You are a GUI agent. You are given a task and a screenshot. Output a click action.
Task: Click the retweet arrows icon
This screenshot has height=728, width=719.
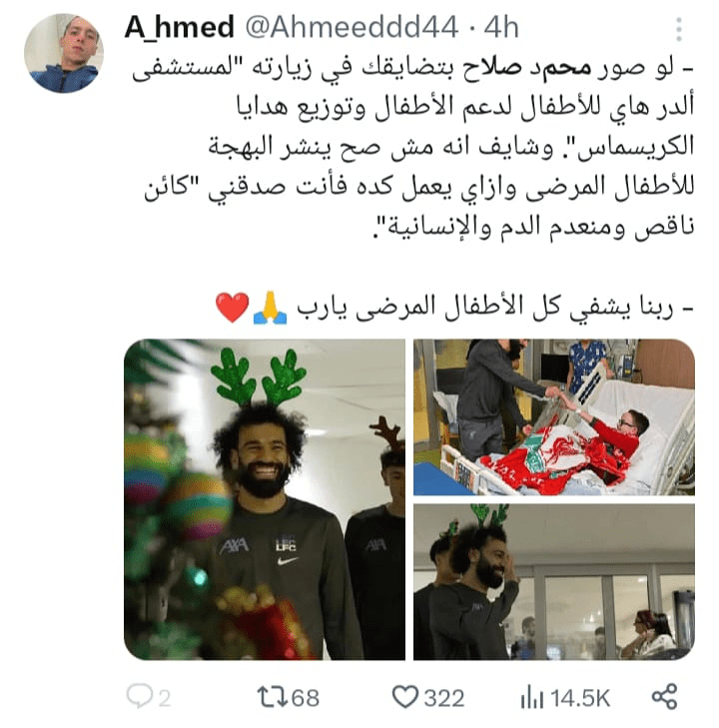pyautogui.click(x=273, y=697)
